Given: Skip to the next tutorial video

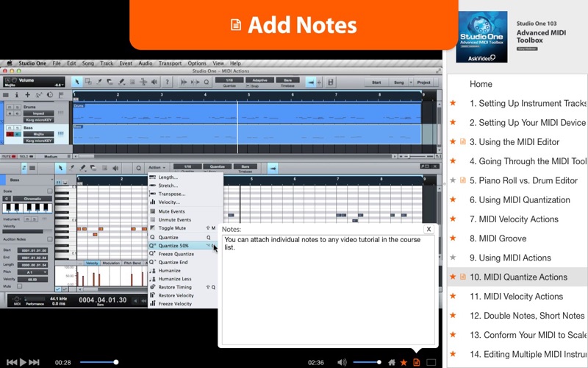Looking at the screenshot, I should click(x=34, y=362).
